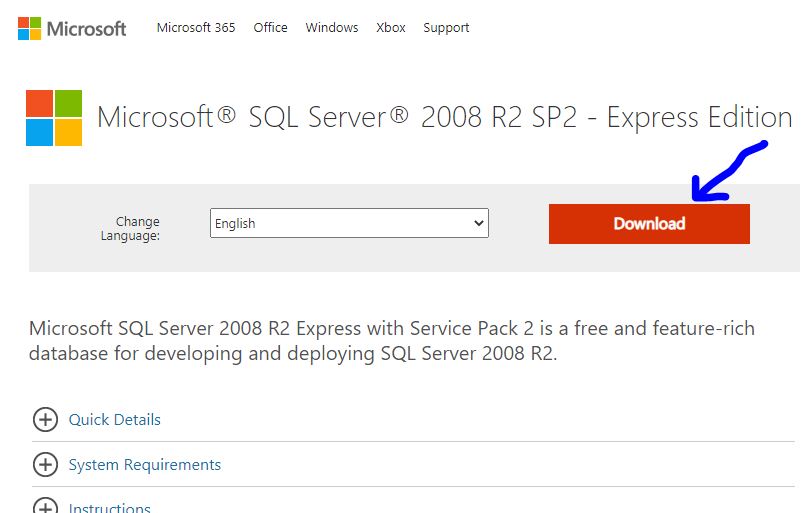Viewport: 808px width, 513px height.
Task: Expand the System Requirements section link
Action: pyautogui.click(x=144, y=465)
